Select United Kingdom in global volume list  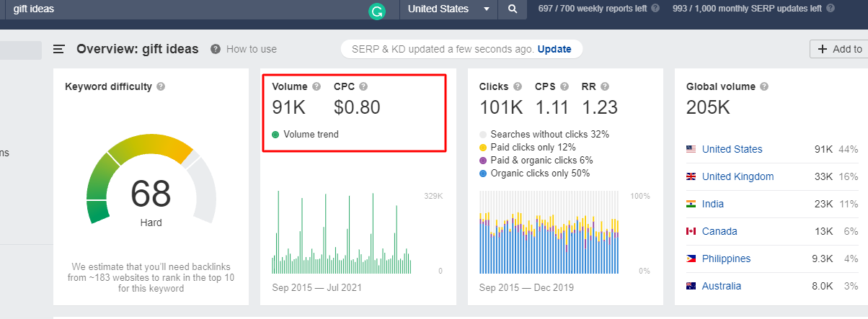click(x=737, y=176)
